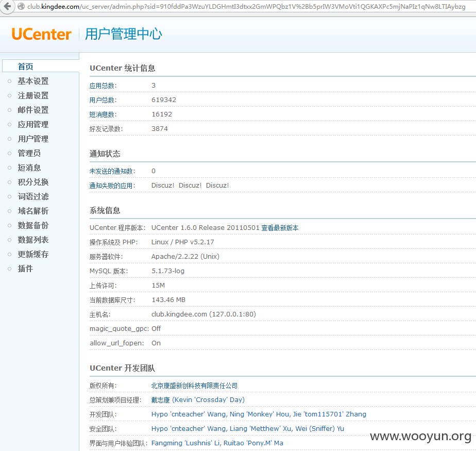Click hostname club.kingdee.com (127.0.0.1:80)
This screenshot has width=476, height=451.
203,314
